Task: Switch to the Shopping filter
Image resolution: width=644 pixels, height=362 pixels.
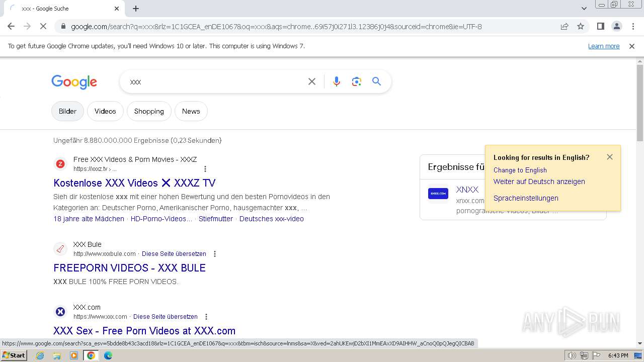Action: tap(149, 111)
